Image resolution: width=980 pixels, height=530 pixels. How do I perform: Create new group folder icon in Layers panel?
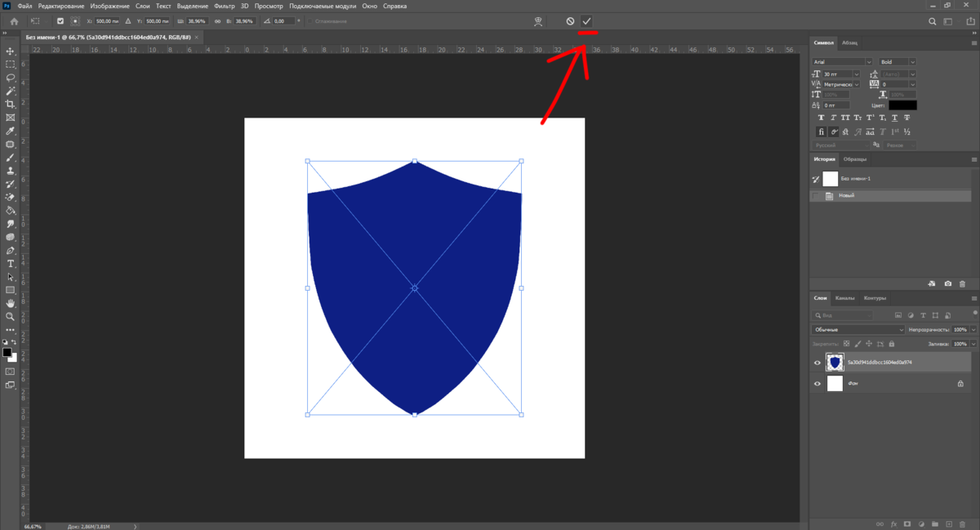tap(935, 523)
